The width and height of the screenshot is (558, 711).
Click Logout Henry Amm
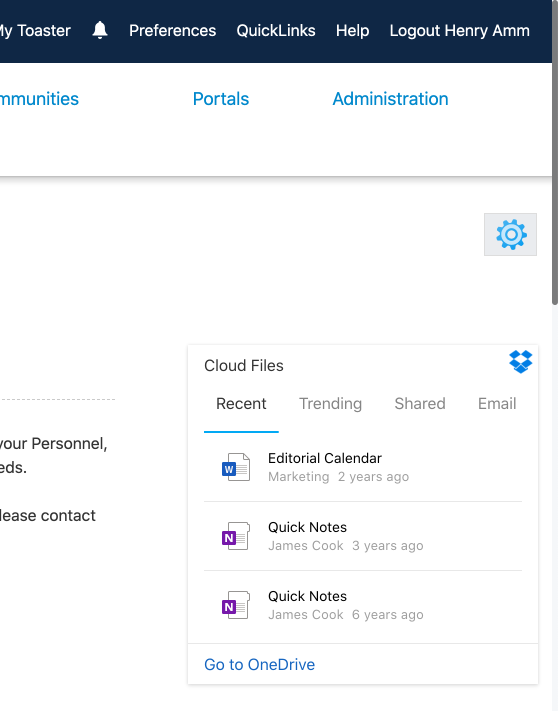(460, 30)
